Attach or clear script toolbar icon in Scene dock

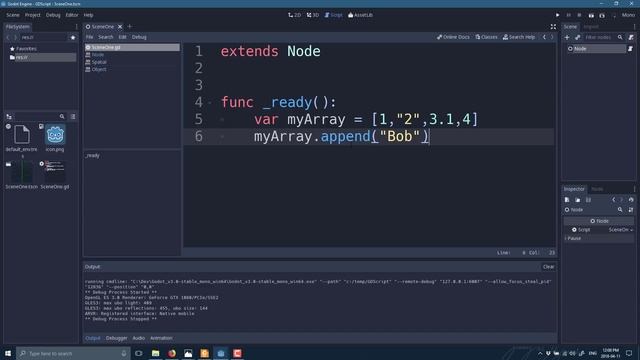click(x=631, y=38)
